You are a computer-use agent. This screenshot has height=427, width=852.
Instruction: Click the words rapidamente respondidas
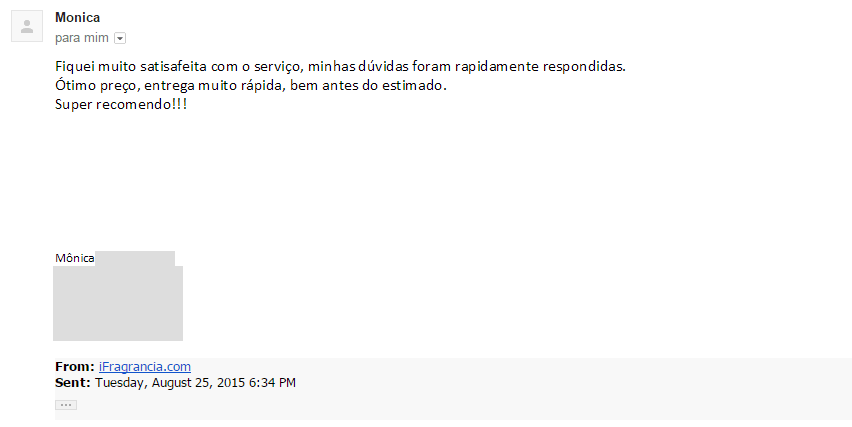540,66
